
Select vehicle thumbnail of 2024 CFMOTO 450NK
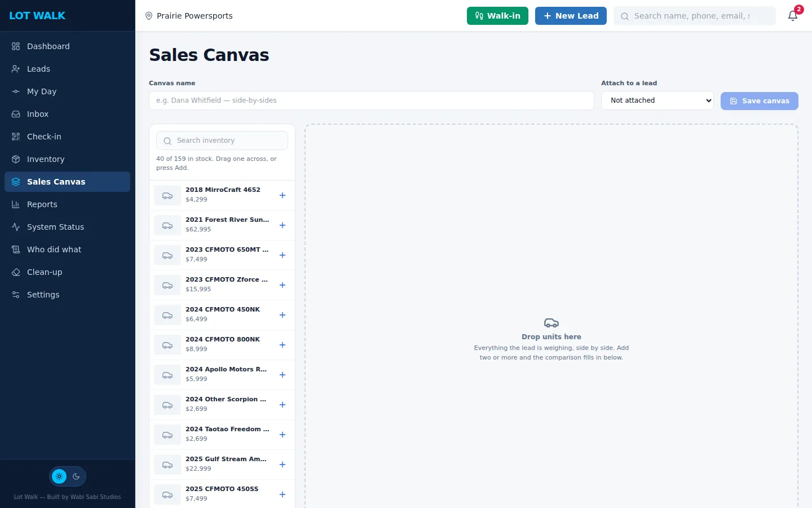click(167, 315)
